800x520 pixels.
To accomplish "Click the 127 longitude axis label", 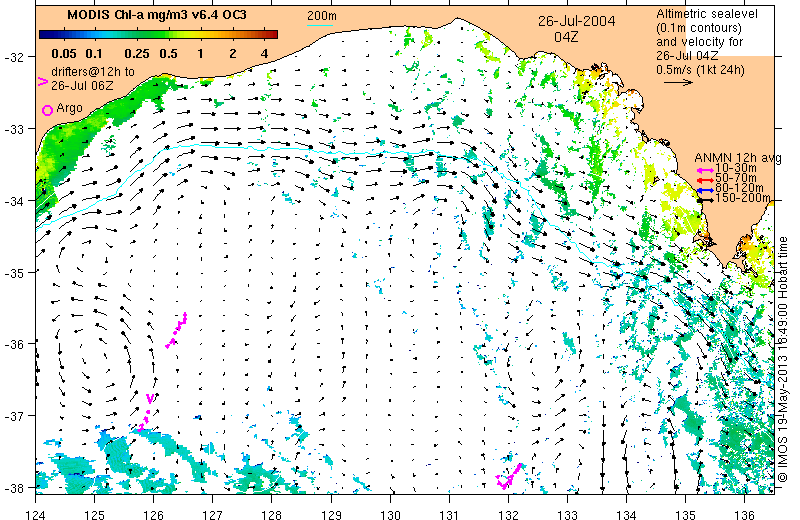I will pos(213,514).
